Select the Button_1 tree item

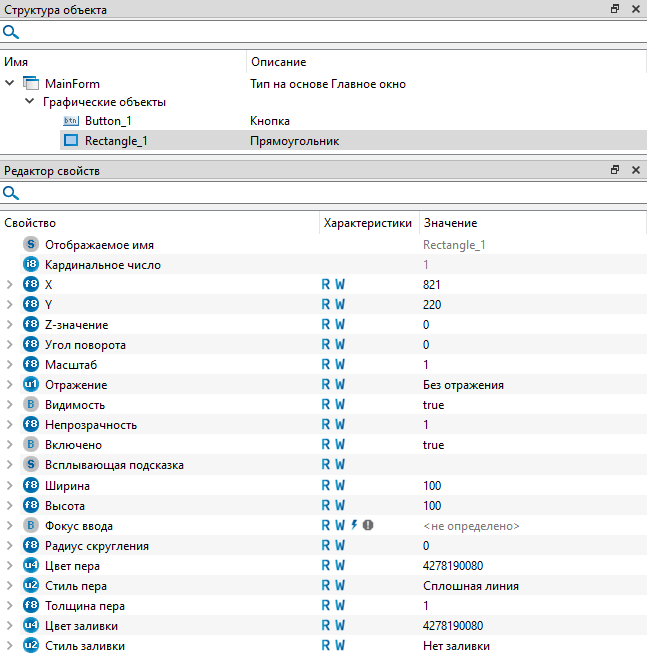(x=108, y=121)
